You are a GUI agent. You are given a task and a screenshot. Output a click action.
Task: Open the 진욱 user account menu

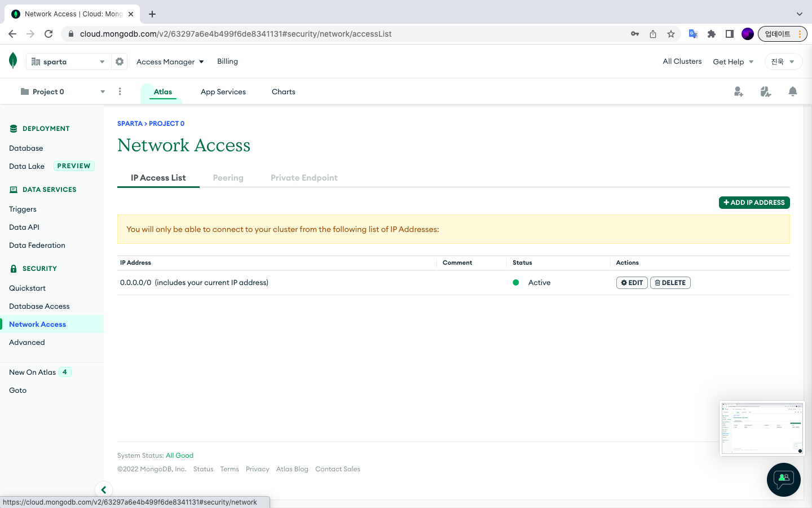(783, 62)
